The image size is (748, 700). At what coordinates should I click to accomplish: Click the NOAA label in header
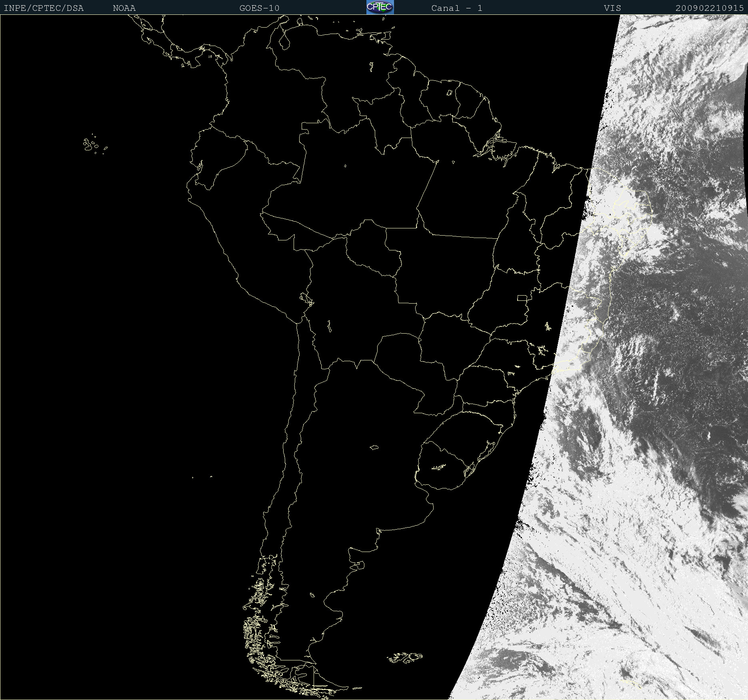coord(124,8)
